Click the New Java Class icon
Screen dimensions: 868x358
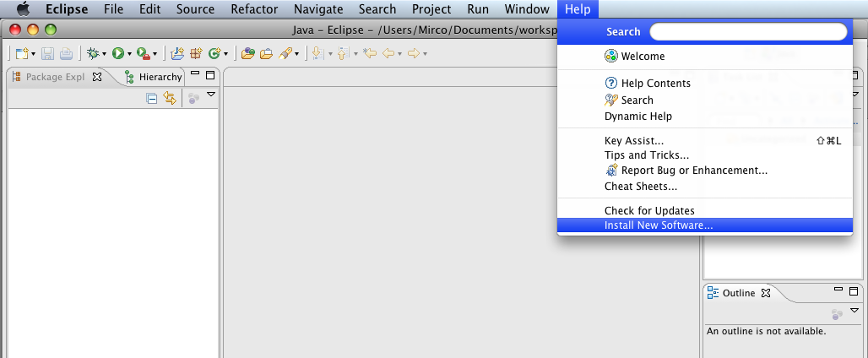pos(214,54)
